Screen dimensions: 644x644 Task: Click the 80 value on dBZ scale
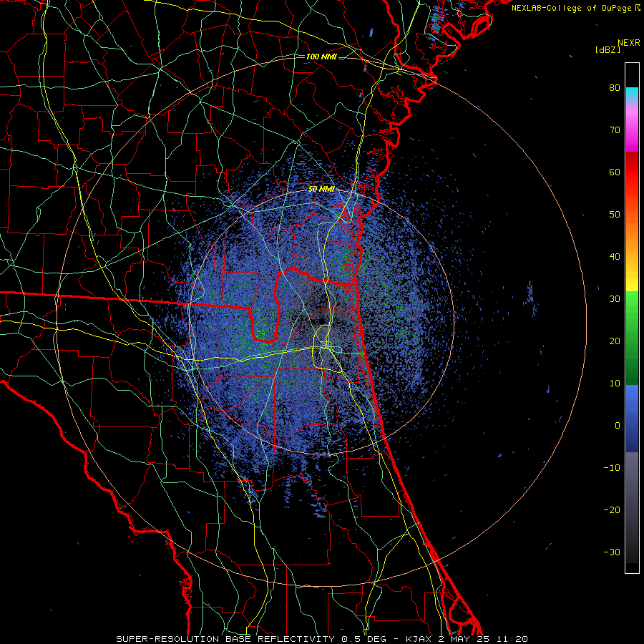[x=615, y=88]
